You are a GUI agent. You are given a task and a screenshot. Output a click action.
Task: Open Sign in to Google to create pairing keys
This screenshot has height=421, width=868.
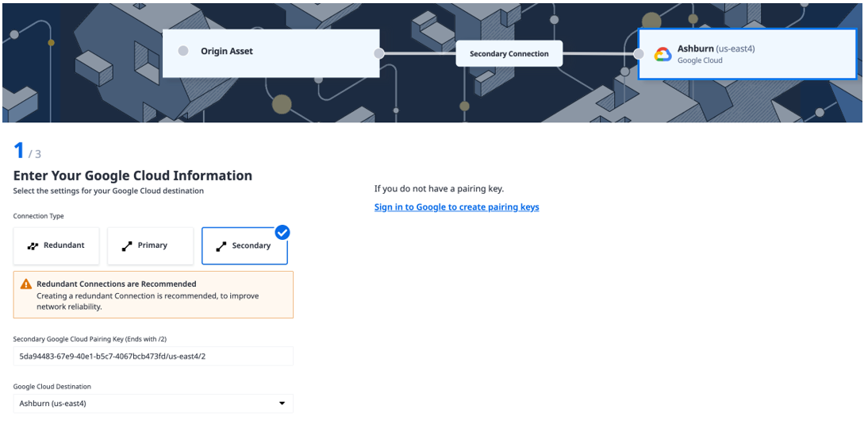[x=457, y=207]
